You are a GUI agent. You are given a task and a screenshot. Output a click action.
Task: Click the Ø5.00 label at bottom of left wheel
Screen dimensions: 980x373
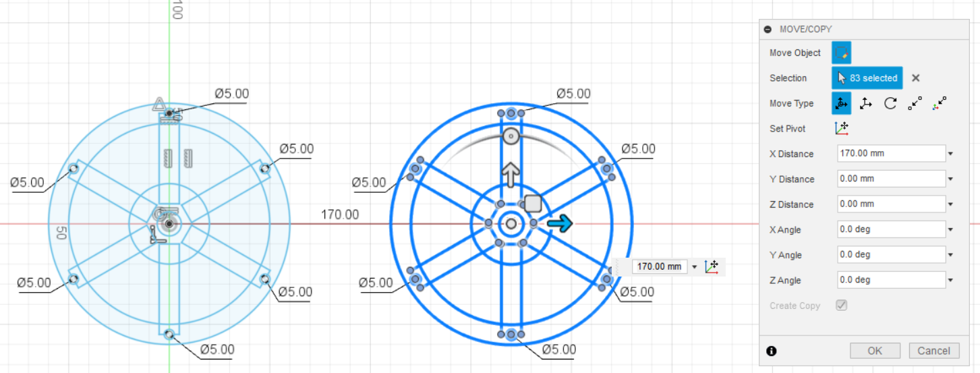point(218,349)
